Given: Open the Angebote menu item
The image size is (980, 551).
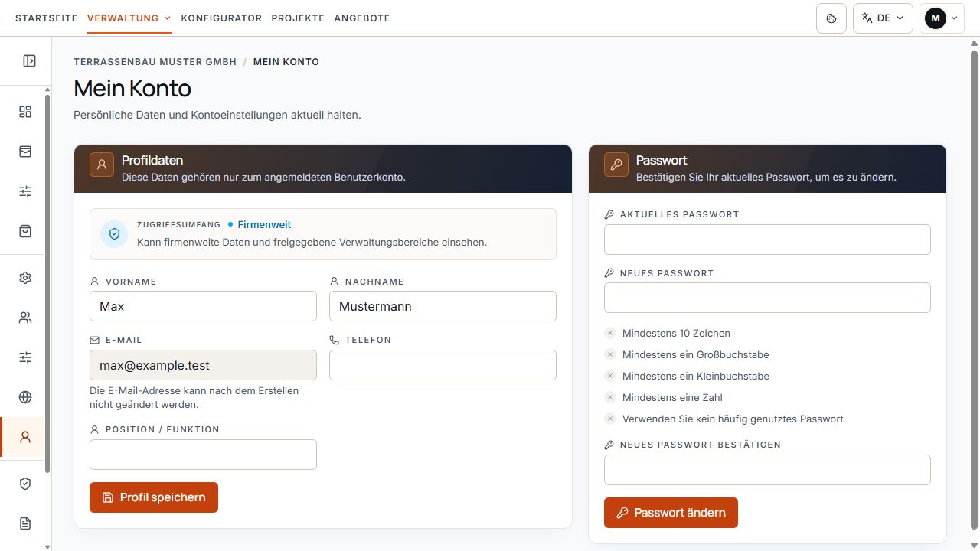Looking at the screenshot, I should (x=362, y=18).
